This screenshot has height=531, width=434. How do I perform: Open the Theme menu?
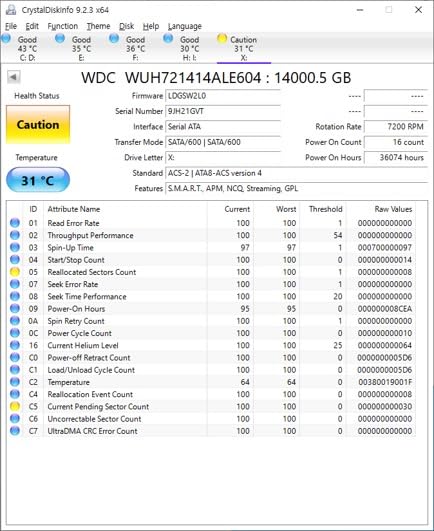[98, 26]
